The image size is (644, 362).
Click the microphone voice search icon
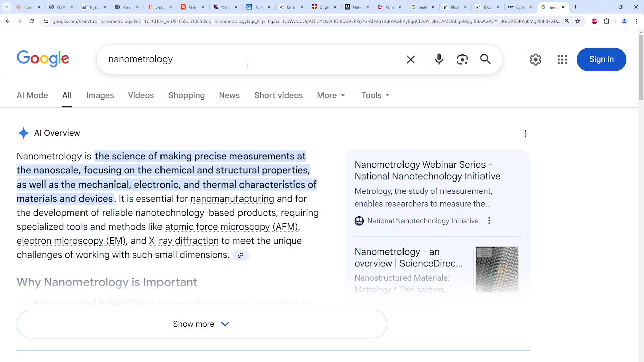click(x=439, y=59)
